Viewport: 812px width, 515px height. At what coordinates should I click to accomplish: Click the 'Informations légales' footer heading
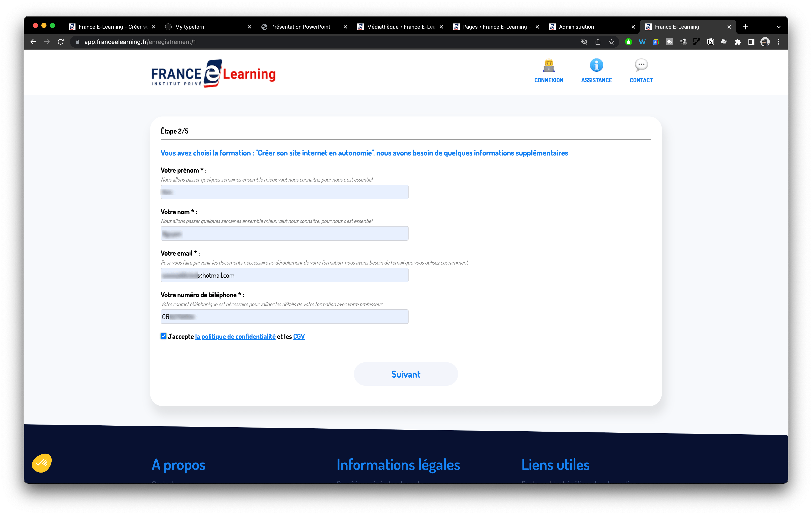(398, 465)
